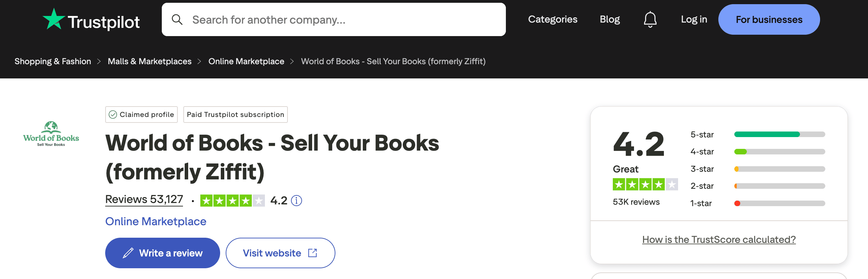
Task: Select the 3-star rating filter bar
Action: tap(779, 169)
